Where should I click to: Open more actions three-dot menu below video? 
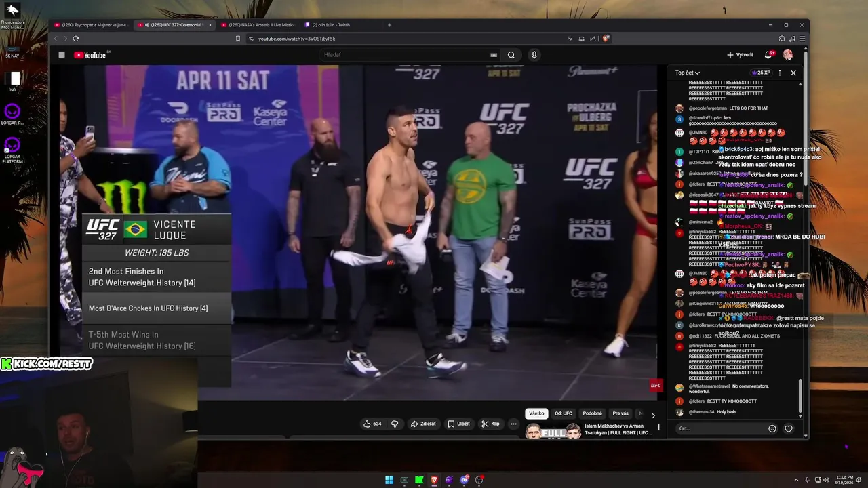pyautogui.click(x=513, y=424)
